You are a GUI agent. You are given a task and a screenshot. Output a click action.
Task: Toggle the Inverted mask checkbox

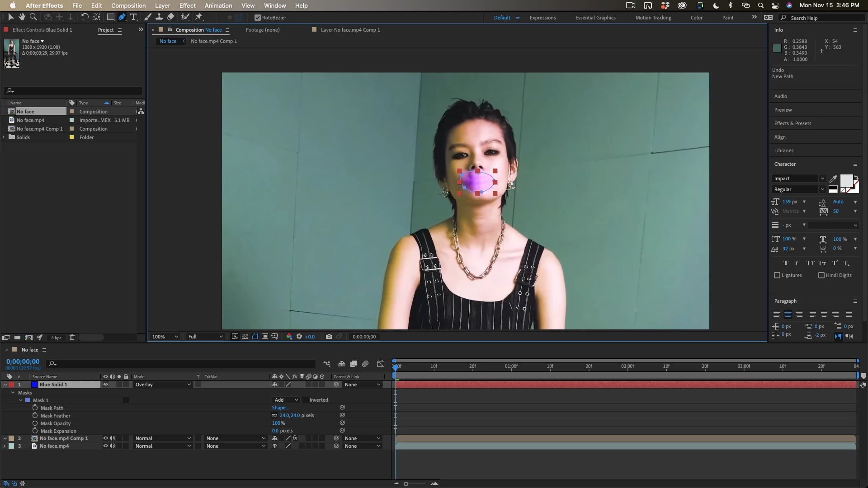click(x=306, y=400)
